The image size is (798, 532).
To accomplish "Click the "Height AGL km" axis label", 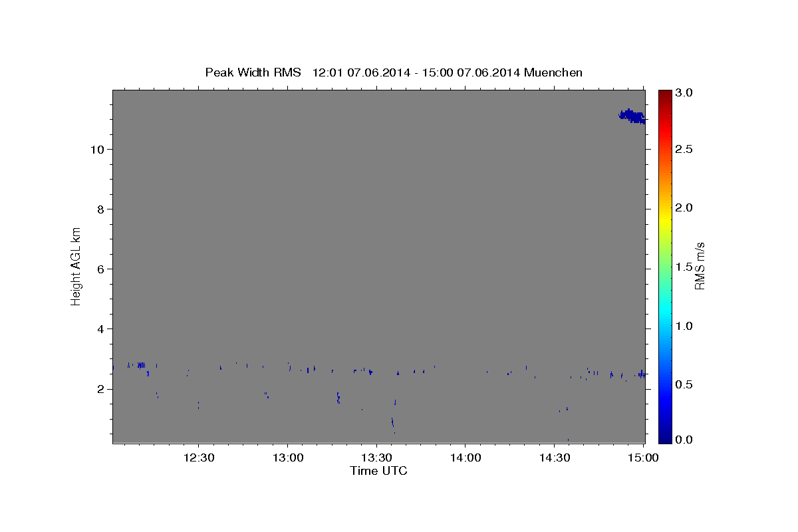I will point(76,265).
